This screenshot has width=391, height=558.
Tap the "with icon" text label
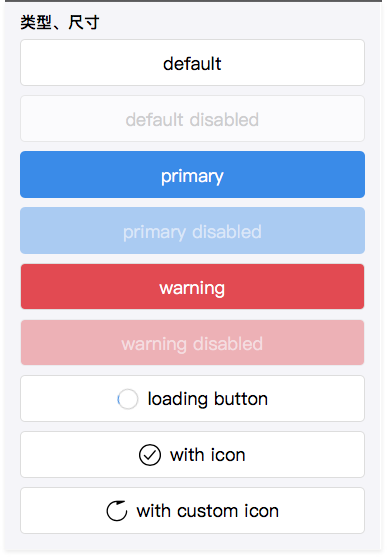click(208, 455)
